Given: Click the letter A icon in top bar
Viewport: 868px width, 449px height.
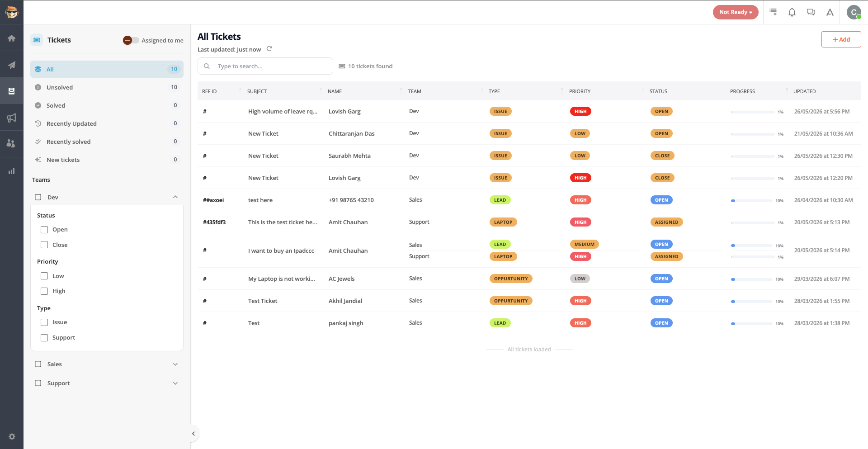Looking at the screenshot, I should click(x=830, y=12).
